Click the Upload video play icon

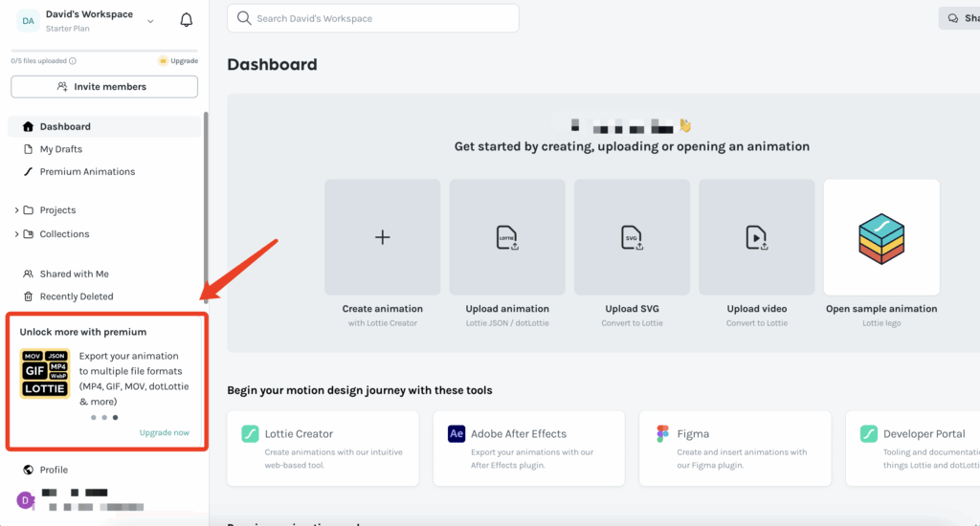point(756,237)
